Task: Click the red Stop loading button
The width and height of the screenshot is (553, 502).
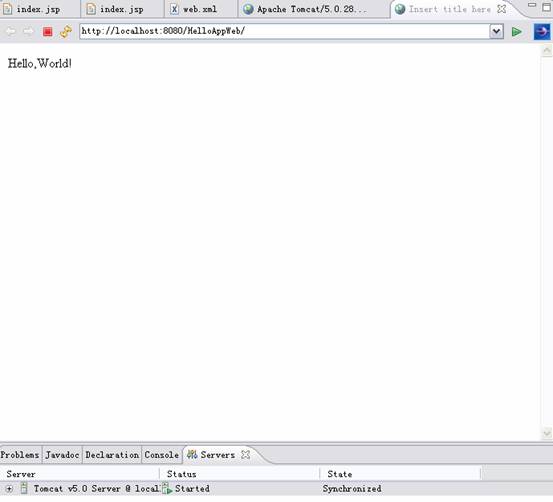Action: tap(48, 32)
